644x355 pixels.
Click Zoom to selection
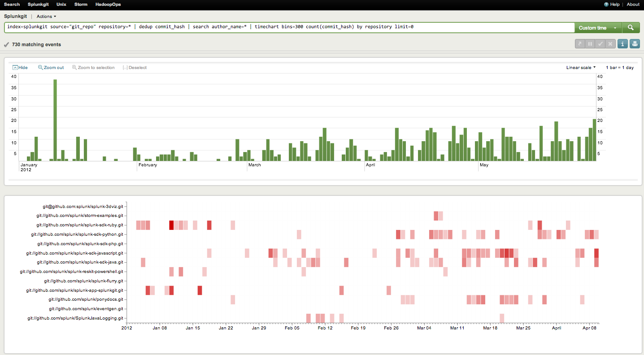93,68
